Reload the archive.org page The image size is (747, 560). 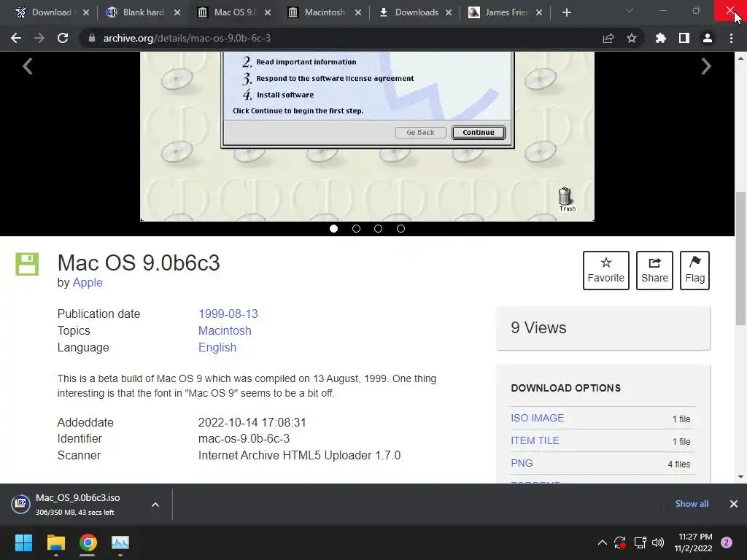tap(63, 38)
